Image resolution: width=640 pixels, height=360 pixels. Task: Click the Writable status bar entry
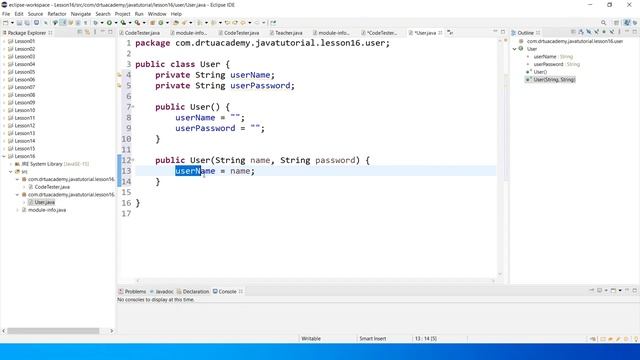click(x=311, y=339)
